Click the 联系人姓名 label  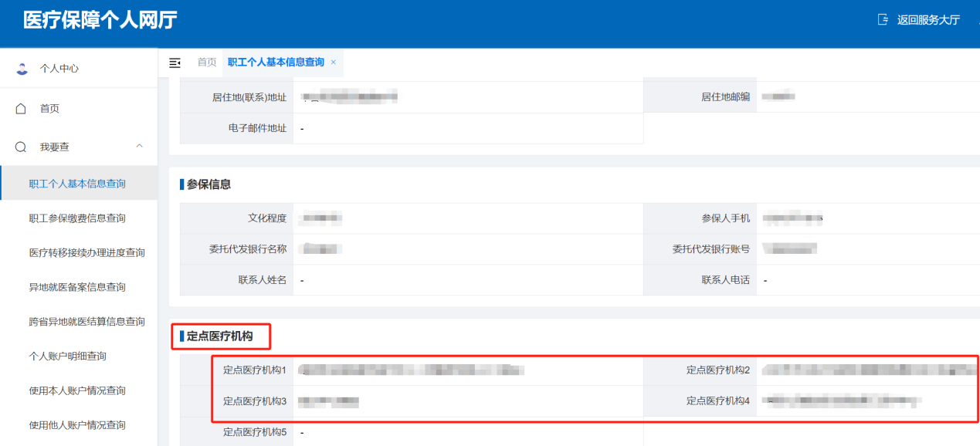263,280
